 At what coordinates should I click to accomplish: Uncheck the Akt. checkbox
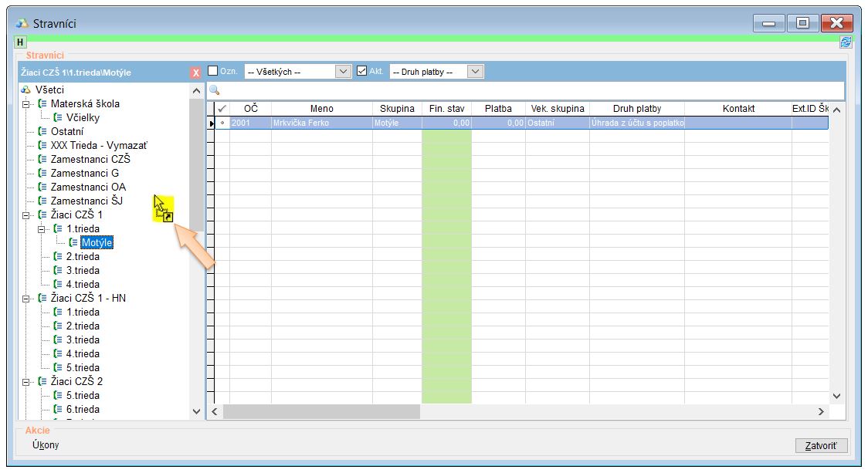pyautogui.click(x=361, y=71)
